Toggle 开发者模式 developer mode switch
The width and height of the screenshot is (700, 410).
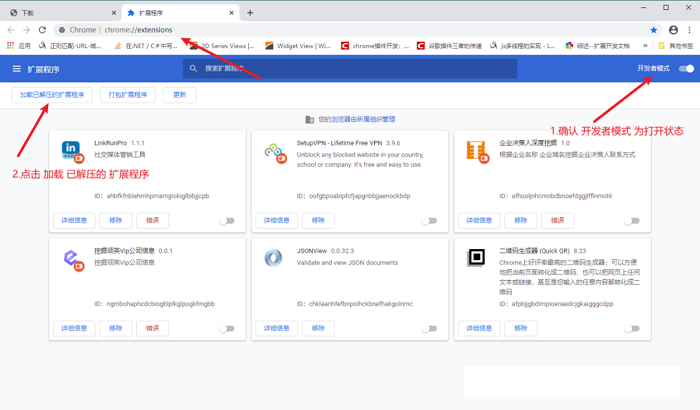coord(687,68)
